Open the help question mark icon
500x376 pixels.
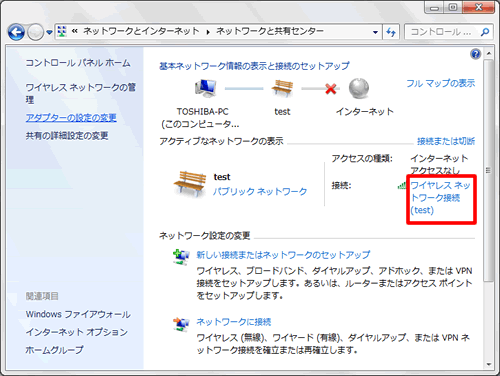(475, 54)
